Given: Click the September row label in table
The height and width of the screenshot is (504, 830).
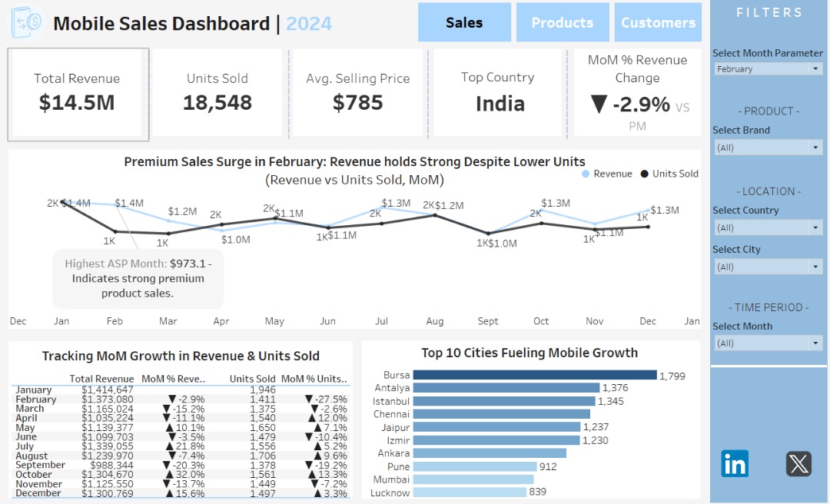Looking at the screenshot, I should coord(40,465).
